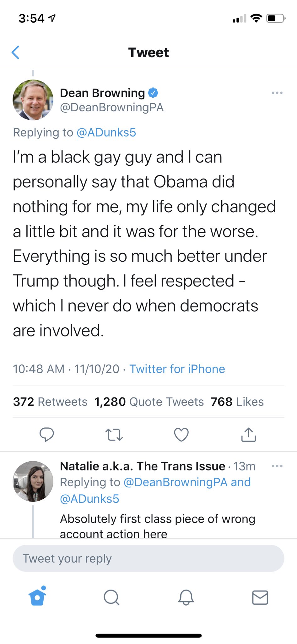Tap the Twitter for iPhone link
This screenshot has width=297, height=644.
pyautogui.click(x=177, y=369)
